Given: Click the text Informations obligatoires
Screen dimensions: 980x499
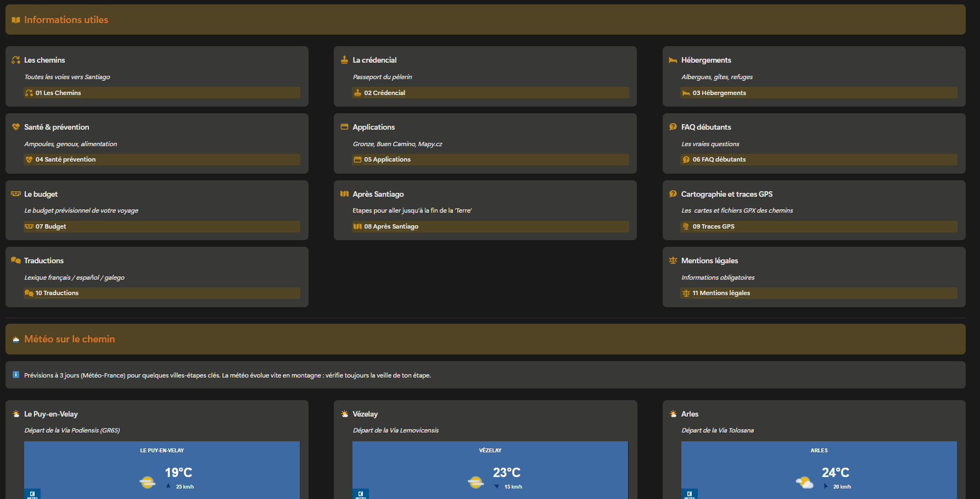Looking at the screenshot, I should click(x=718, y=278).
